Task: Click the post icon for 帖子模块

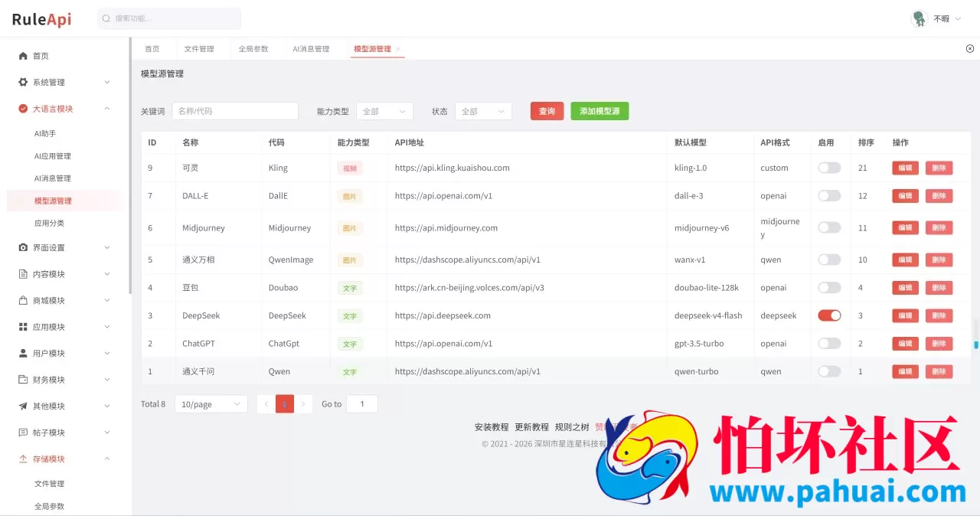Action: click(x=23, y=433)
